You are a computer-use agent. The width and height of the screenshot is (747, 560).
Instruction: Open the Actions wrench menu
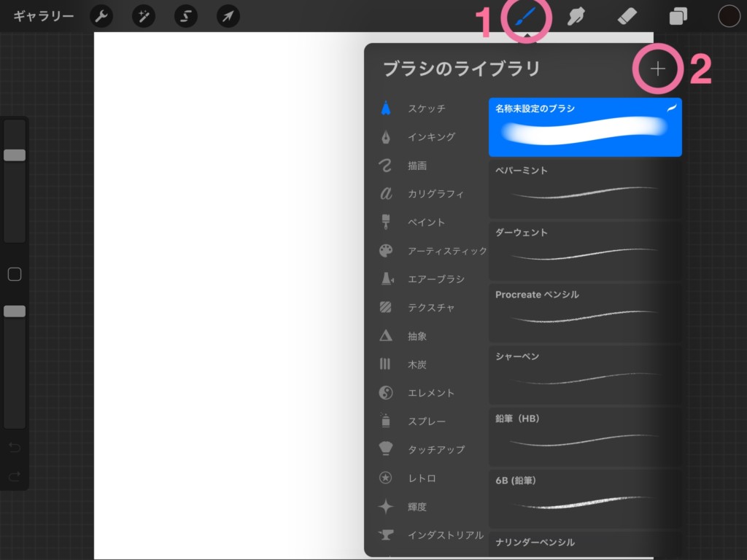101,16
